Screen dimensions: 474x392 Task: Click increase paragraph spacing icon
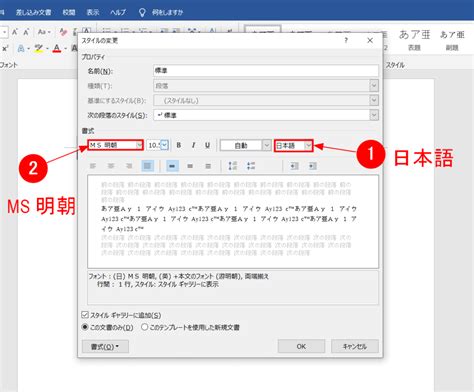tap(233, 166)
